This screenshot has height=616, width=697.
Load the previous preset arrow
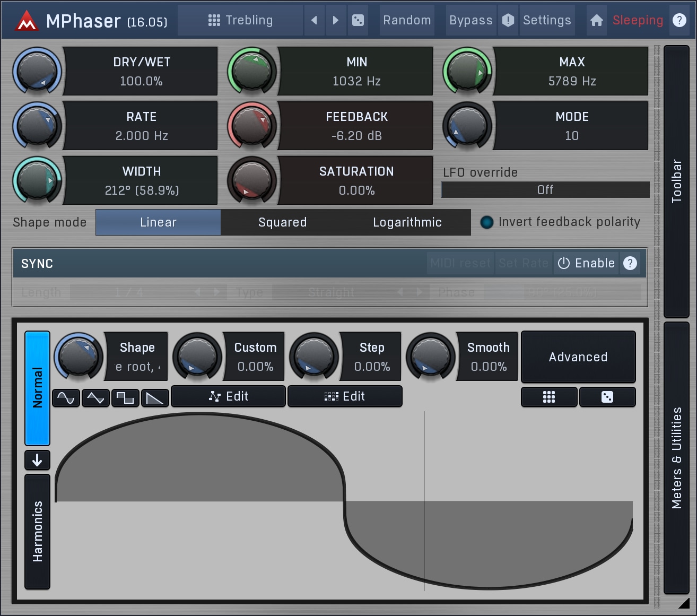tap(314, 20)
